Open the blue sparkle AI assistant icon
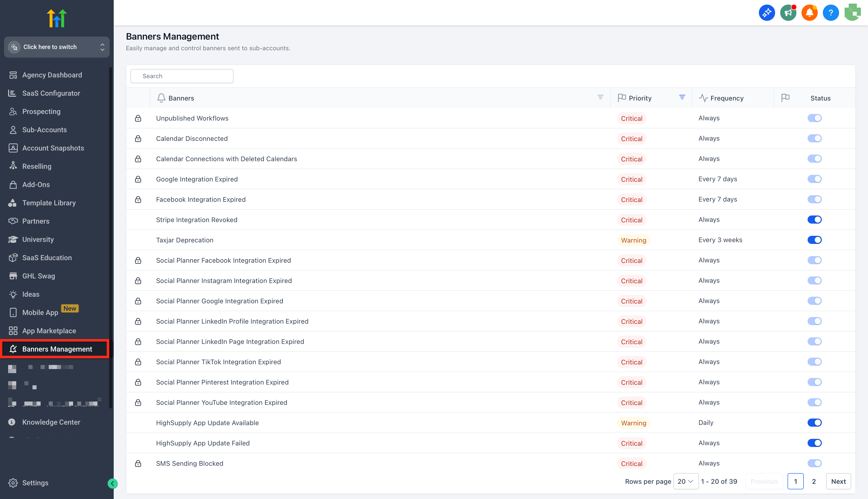868x499 pixels. click(x=767, y=13)
